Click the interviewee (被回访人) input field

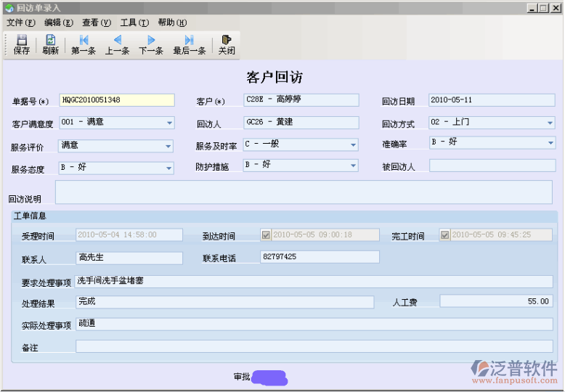[x=492, y=166]
